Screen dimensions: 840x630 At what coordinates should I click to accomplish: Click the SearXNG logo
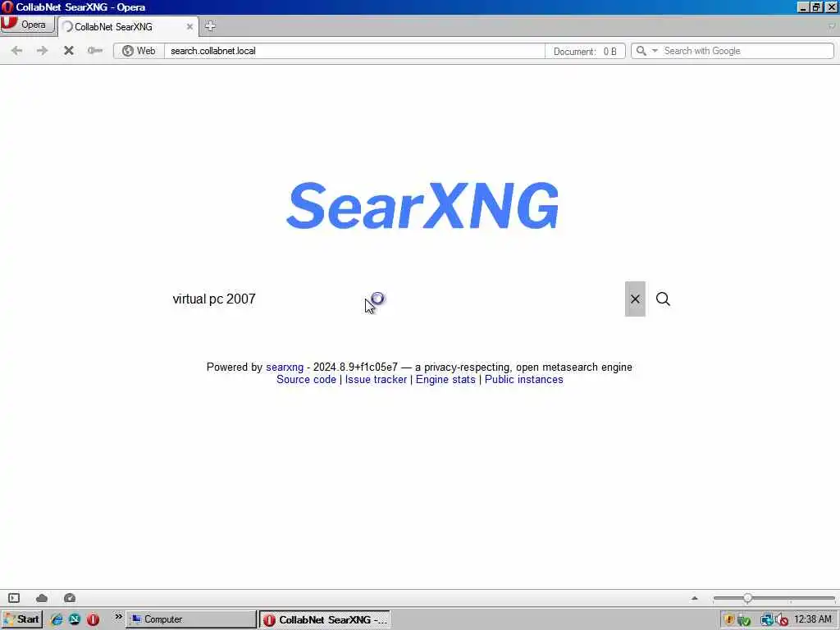[x=422, y=206]
